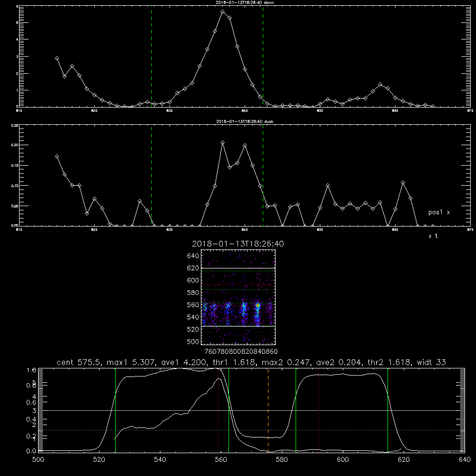The height and width of the screenshot is (476, 476).
Task: Click the lower white horizontal line in spectrogram
Action: [x=238, y=326]
